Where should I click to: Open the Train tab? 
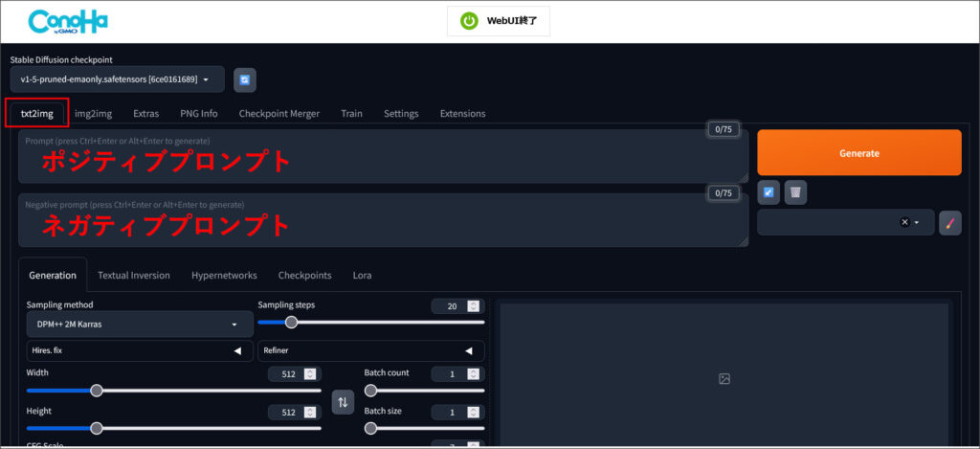[351, 114]
